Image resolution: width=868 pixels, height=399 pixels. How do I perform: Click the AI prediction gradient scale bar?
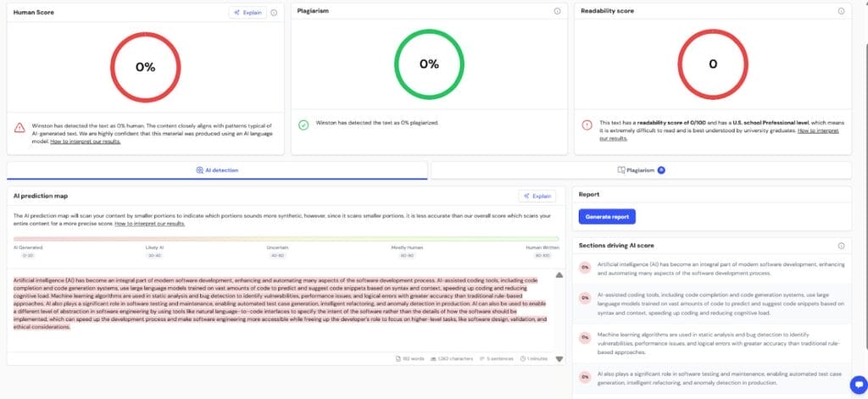coord(286,239)
